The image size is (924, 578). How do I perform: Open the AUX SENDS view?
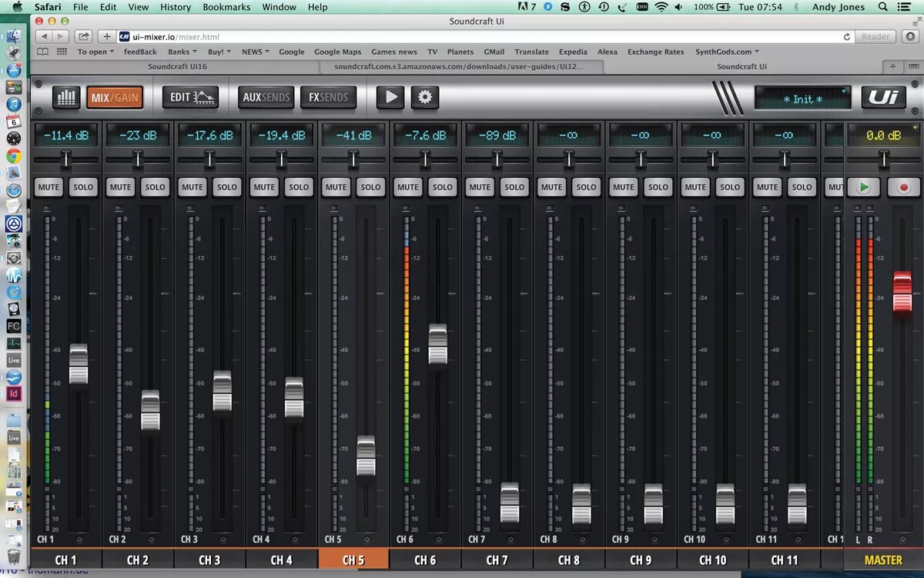pos(266,97)
